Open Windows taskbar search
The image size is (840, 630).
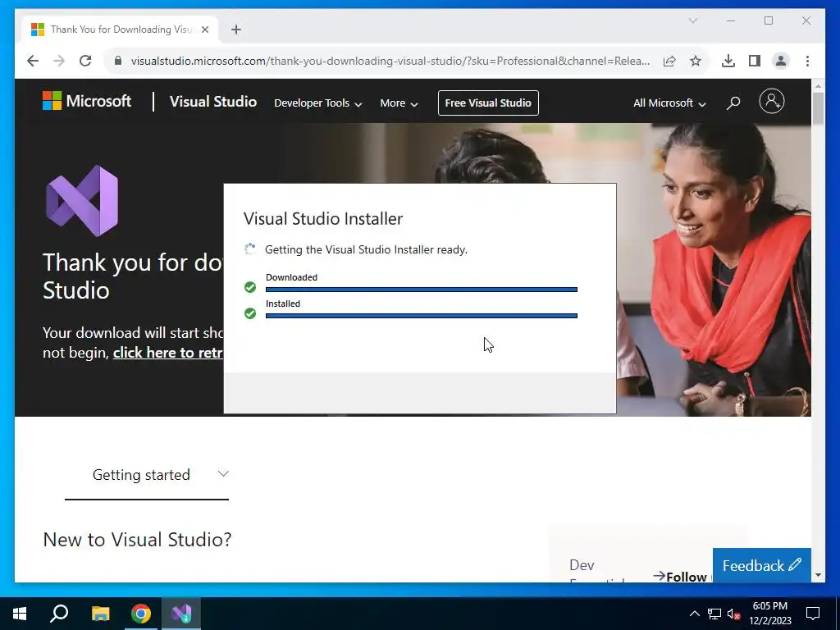[x=59, y=614]
